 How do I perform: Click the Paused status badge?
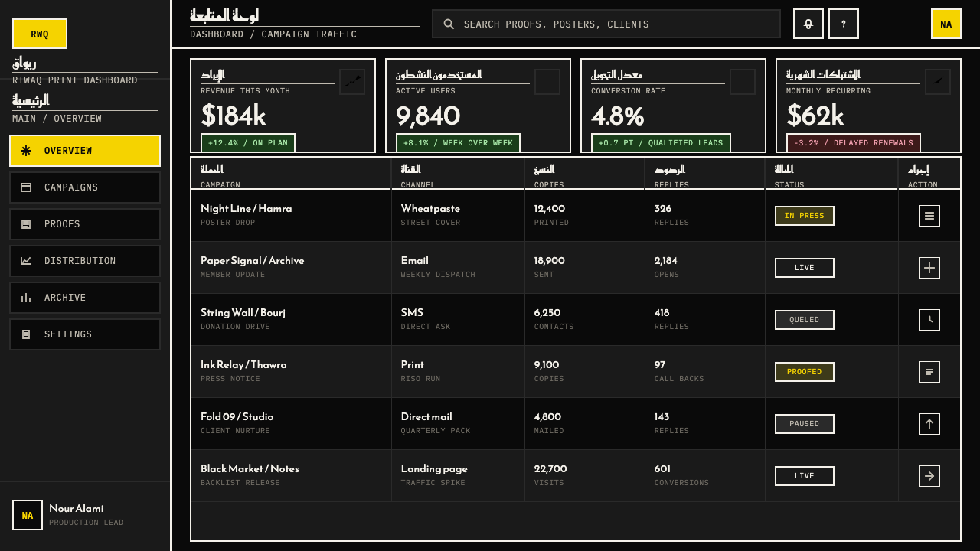(805, 424)
